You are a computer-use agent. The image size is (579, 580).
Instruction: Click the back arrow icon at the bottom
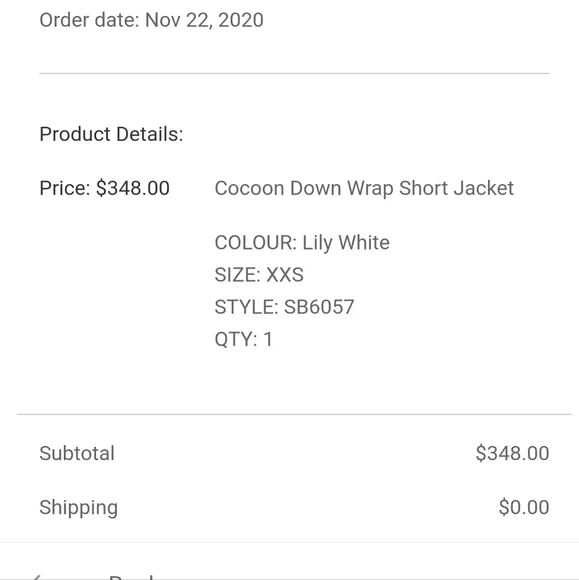pyautogui.click(x=36, y=577)
